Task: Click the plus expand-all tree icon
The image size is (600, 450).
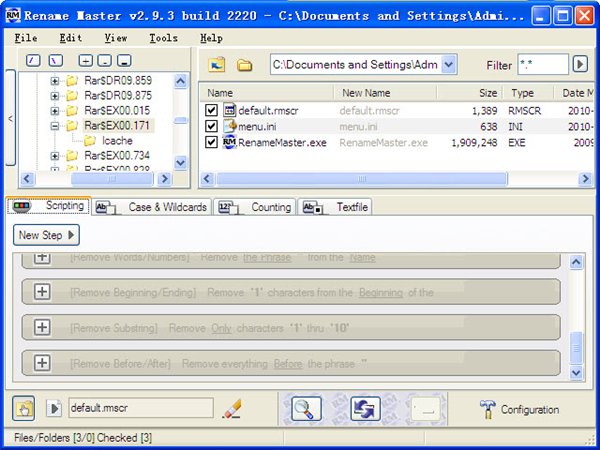Action: click(86, 60)
